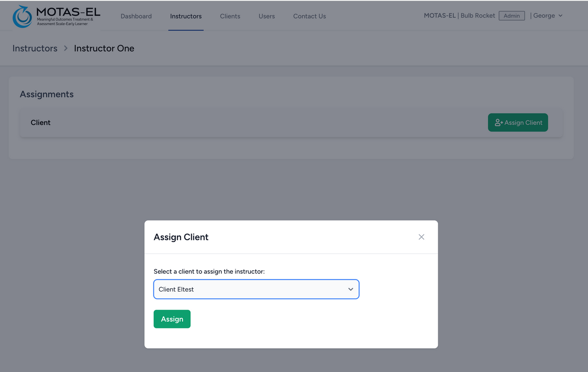The image size is (588, 372).
Task: Click the breadcrumb separator arrow after Instructors
Action: [66, 48]
